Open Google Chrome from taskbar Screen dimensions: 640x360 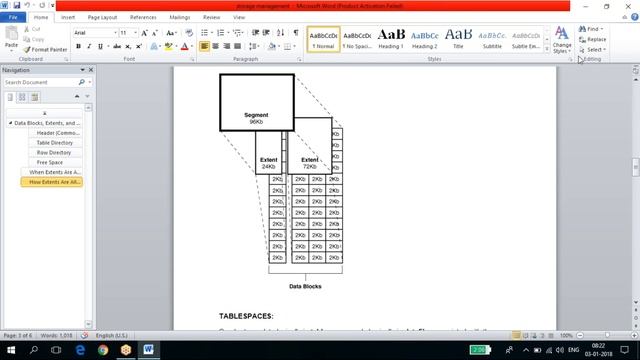click(x=103, y=350)
